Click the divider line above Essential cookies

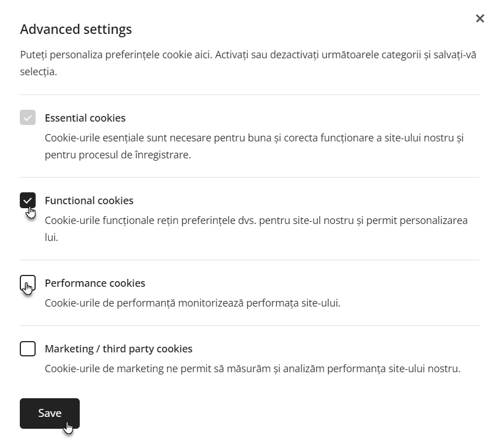pyautogui.click(x=249, y=94)
